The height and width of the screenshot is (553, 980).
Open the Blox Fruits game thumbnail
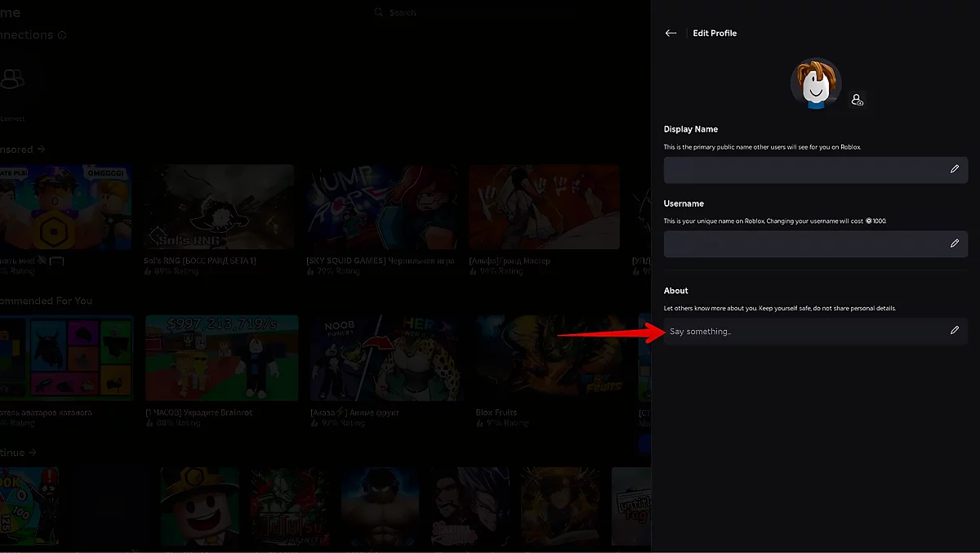point(550,358)
